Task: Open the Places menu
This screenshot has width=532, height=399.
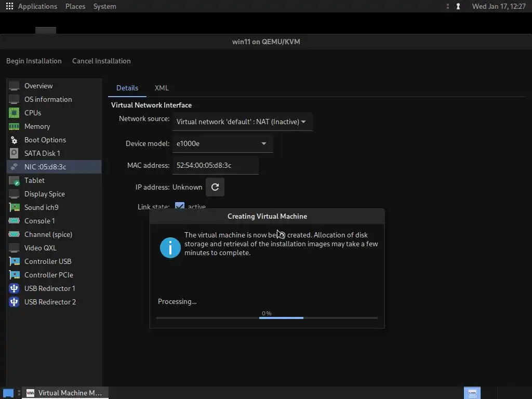Action: pos(75,6)
